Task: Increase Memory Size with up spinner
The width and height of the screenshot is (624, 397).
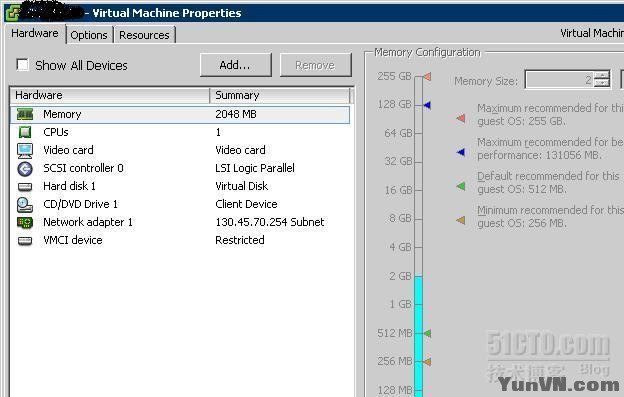Action: click(x=601, y=75)
